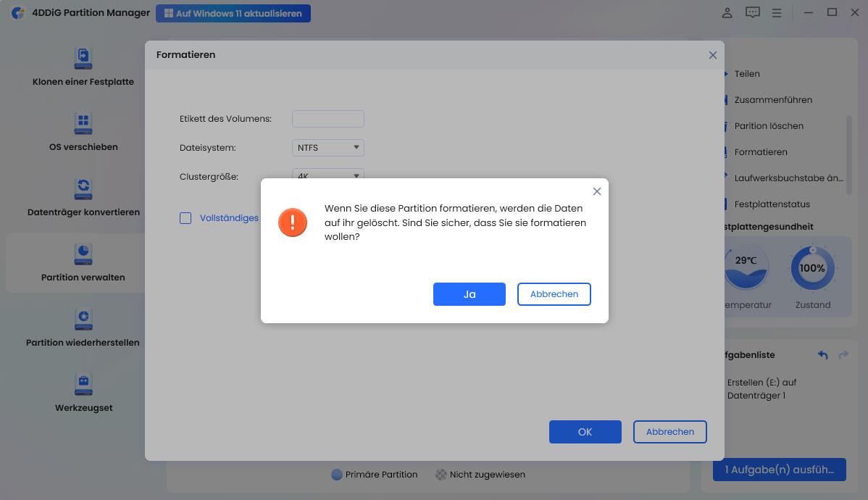Click the Etikett des Volumens input field

[327, 119]
